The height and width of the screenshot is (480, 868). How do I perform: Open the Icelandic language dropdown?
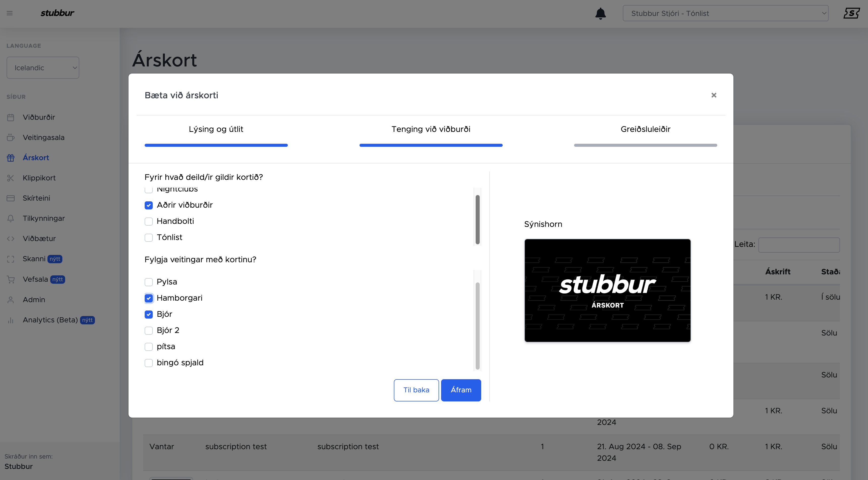(x=43, y=68)
